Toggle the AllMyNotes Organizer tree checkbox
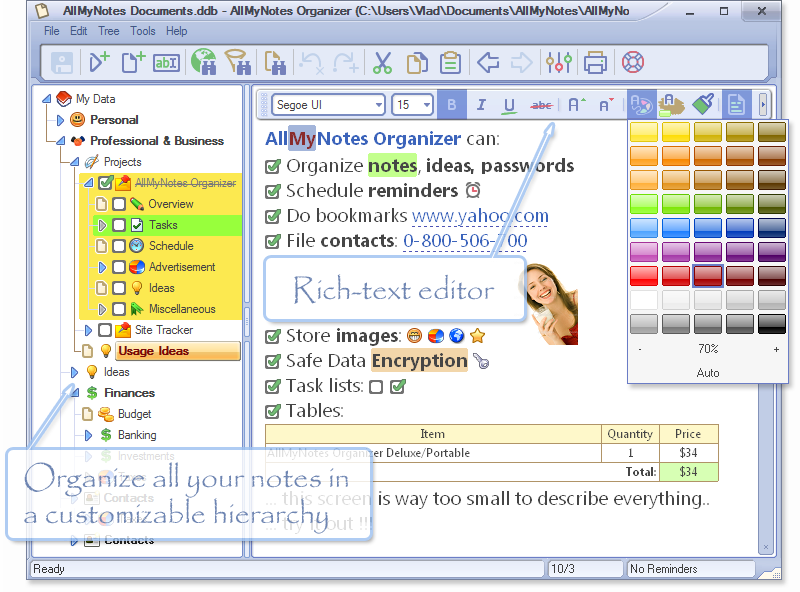The image size is (800, 592). [106, 183]
